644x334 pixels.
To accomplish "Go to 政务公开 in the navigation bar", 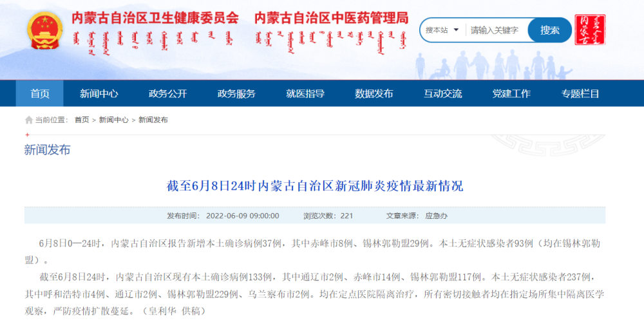I will point(167,93).
